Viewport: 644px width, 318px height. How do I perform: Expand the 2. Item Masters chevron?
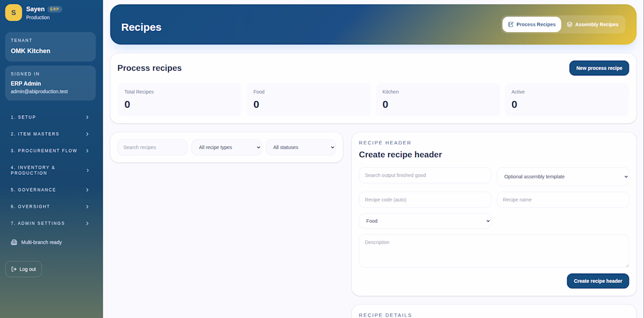(87, 134)
